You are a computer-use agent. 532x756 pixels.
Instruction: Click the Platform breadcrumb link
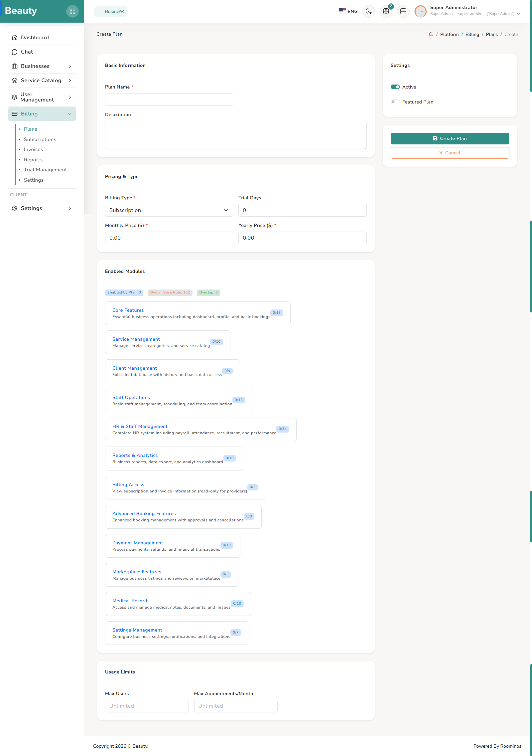point(449,34)
